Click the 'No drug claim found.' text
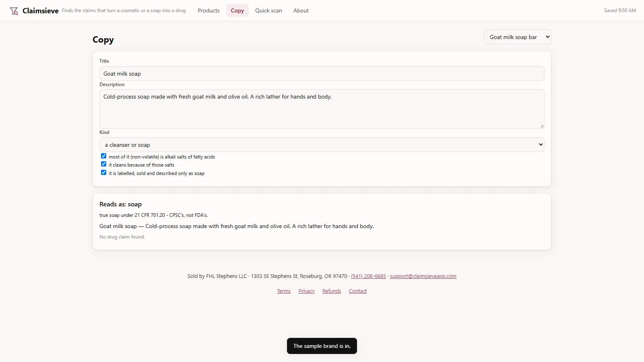The width and height of the screenshot is (644, 362). (x=122, y=237)
